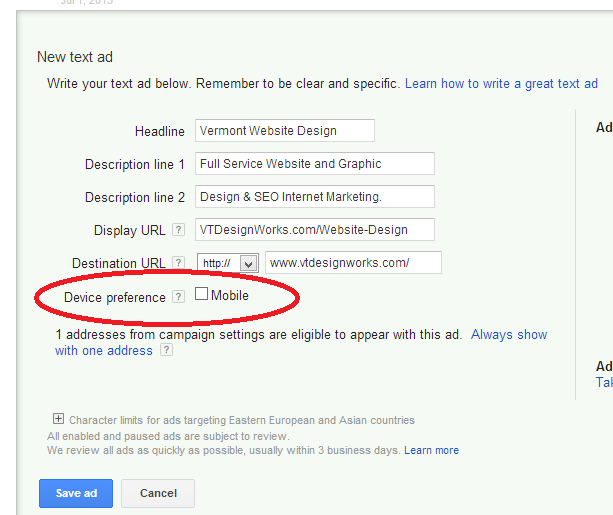Viewport: 613px width, 515px height.
Task: Click the 'Description line 2' label
Action: click(134, 197)
